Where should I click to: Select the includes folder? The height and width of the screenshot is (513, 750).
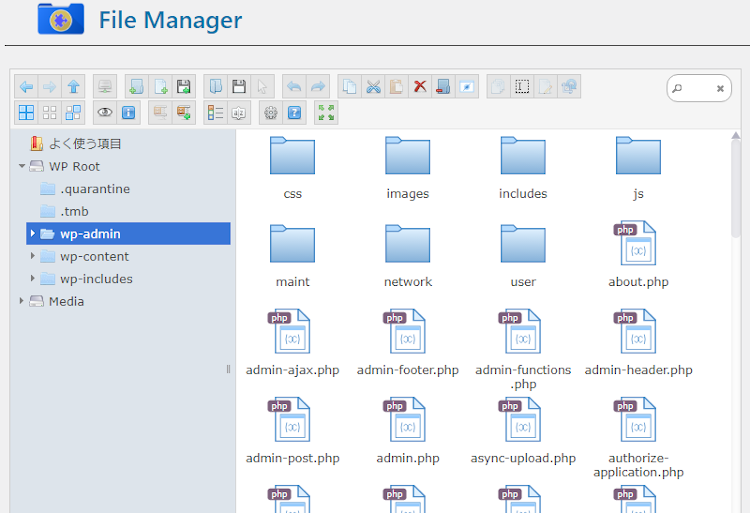tap(523, 167)
